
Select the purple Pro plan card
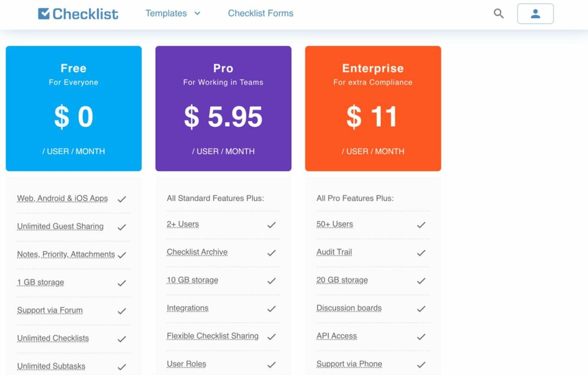(223, 109)
